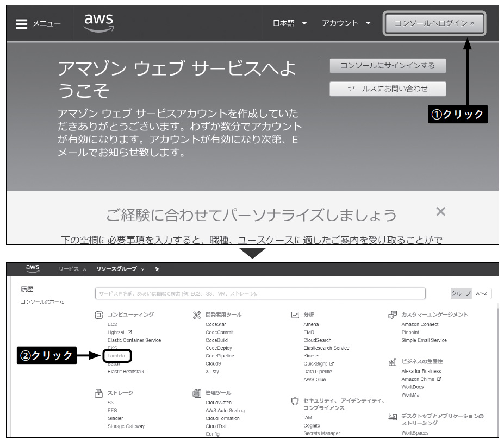
Task: Open the Kinesis link
Action: 312,356
